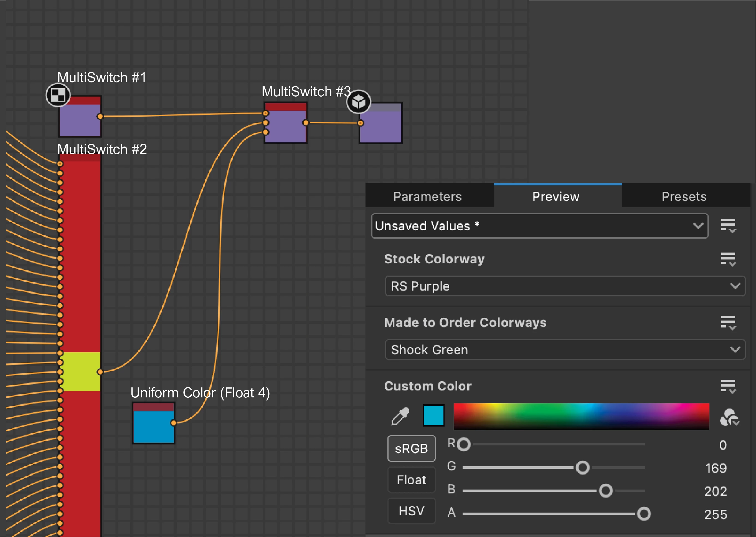Switch color mode to HSV

[x=411, y=511]
